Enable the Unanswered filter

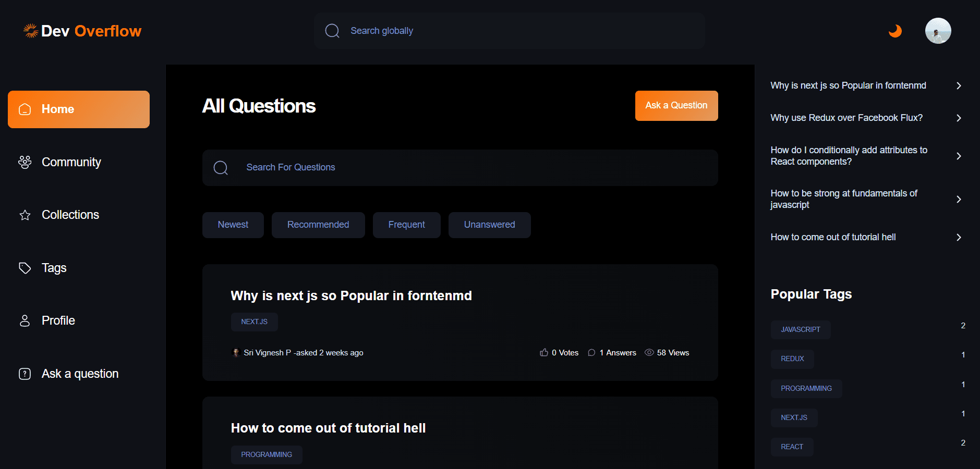[489, 225]
